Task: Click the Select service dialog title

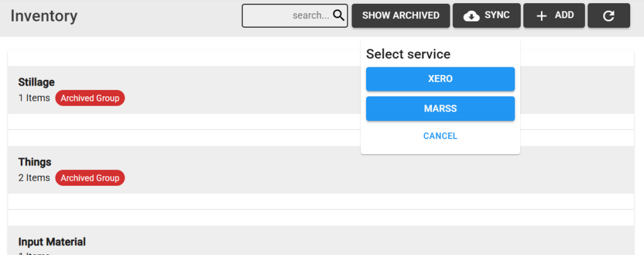Action: [408, 54]
